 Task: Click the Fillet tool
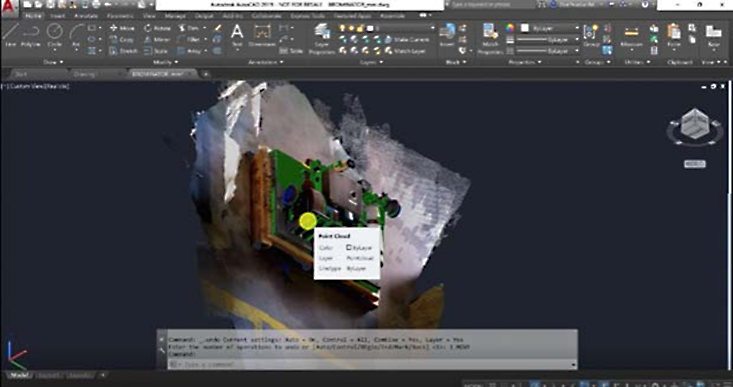[x=189, y=40]
